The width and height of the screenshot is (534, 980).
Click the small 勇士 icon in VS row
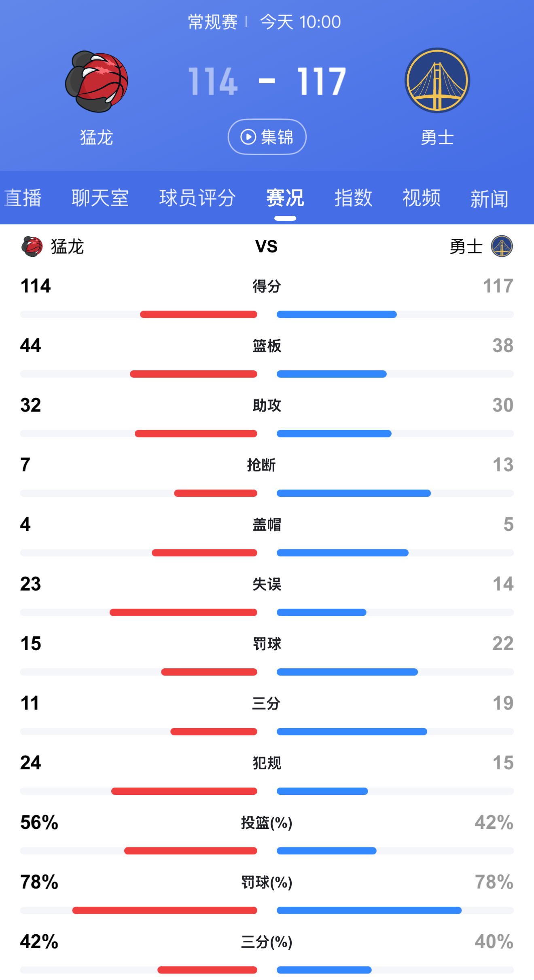[x=502, y=247]
